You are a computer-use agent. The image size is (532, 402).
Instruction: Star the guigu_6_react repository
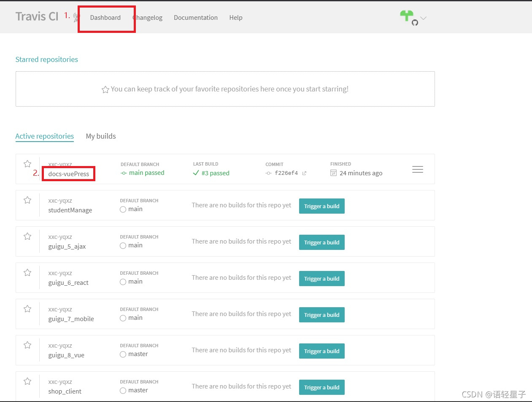pyautogui.click(x=27, y=272)
